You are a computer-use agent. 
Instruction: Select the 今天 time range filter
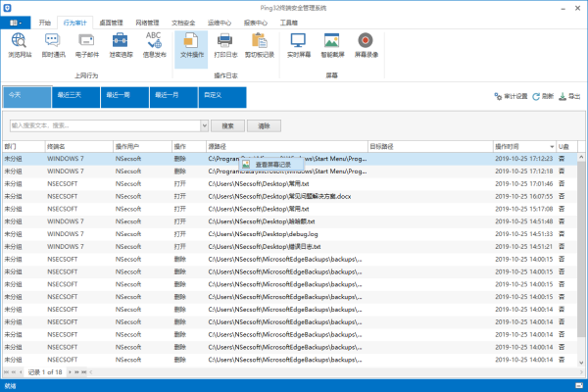point(27,97)
